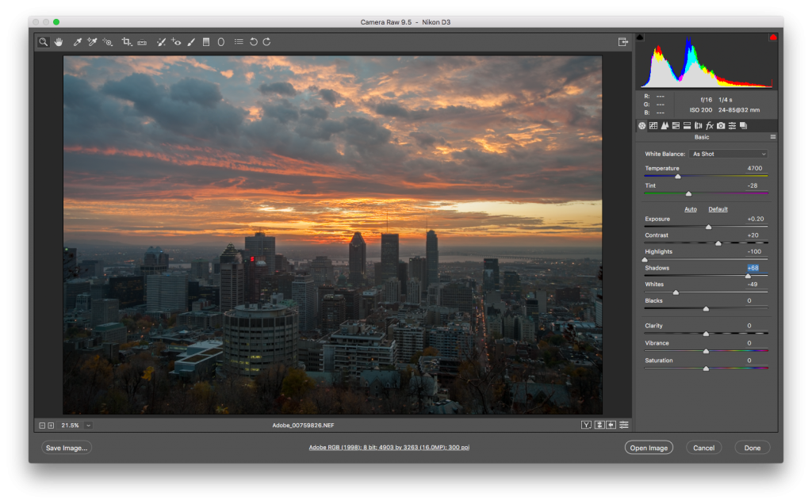
Task: Toggle the before/after preview with the Y button
Action: pos(587,424)
